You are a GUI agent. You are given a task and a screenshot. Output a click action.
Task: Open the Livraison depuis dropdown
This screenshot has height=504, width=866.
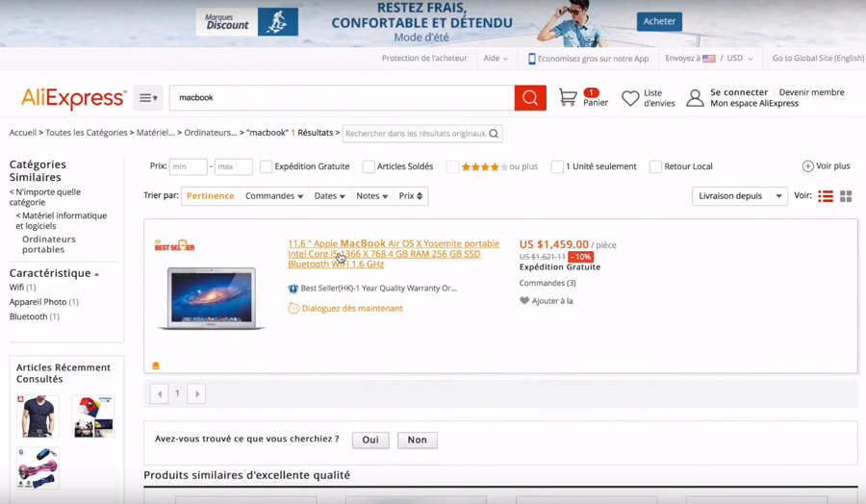coord(739,196)
